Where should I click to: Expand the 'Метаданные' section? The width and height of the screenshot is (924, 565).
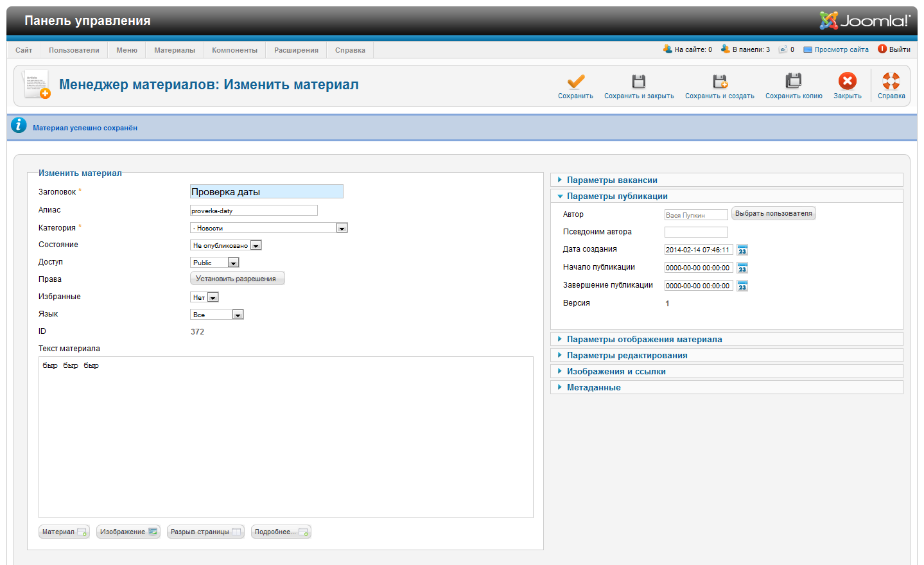click(x=593, y=388)
